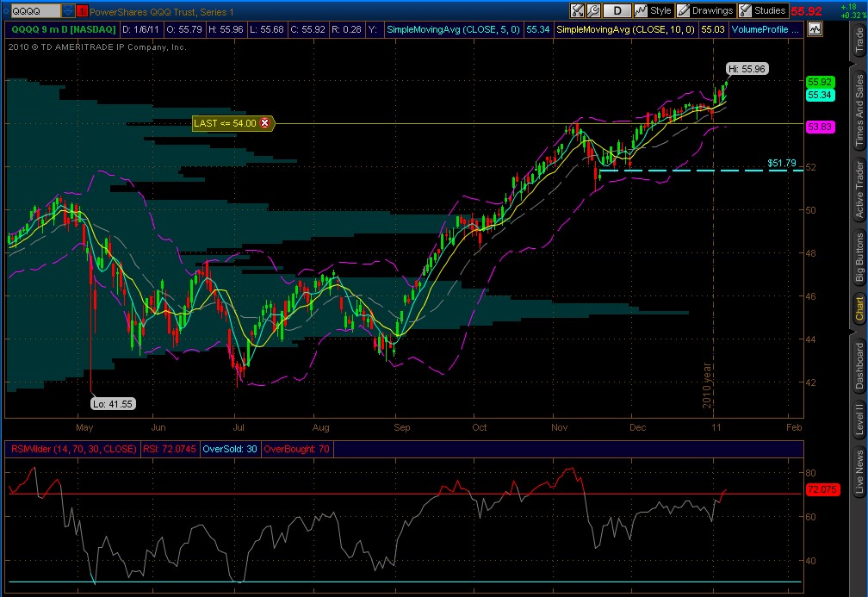Click the C: 55.92 close value

tap(307, 29)
